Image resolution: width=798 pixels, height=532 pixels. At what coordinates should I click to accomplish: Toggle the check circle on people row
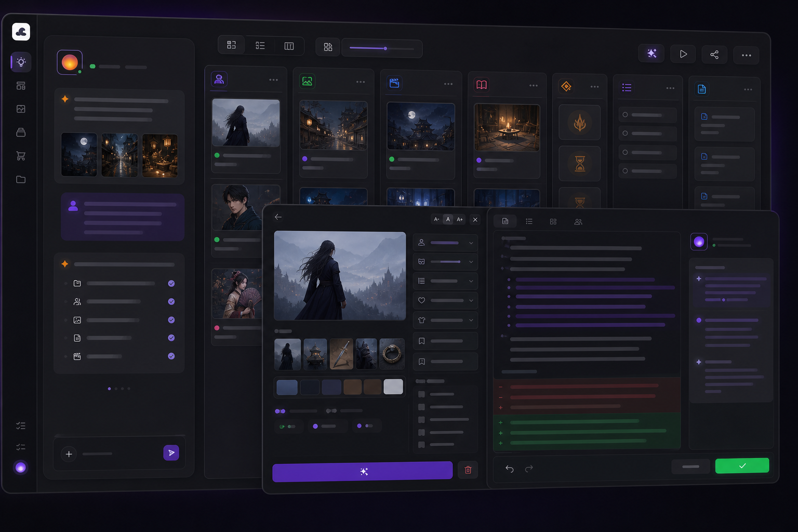[171, 302]
